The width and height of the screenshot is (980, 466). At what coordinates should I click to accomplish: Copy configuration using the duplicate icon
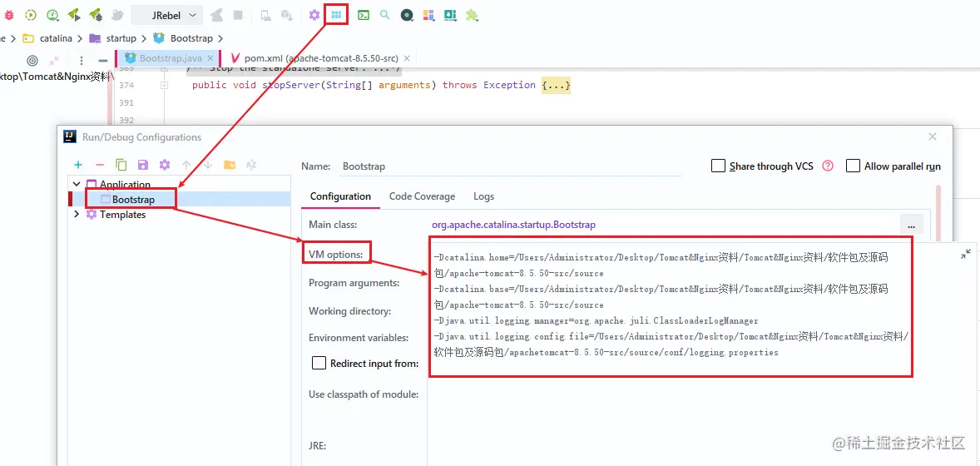point(121,165)
